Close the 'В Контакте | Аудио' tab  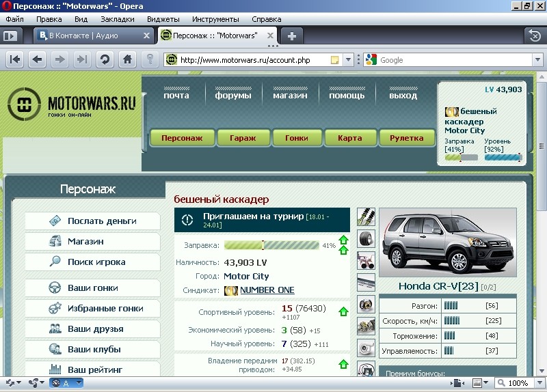click(x=146, y=36)
